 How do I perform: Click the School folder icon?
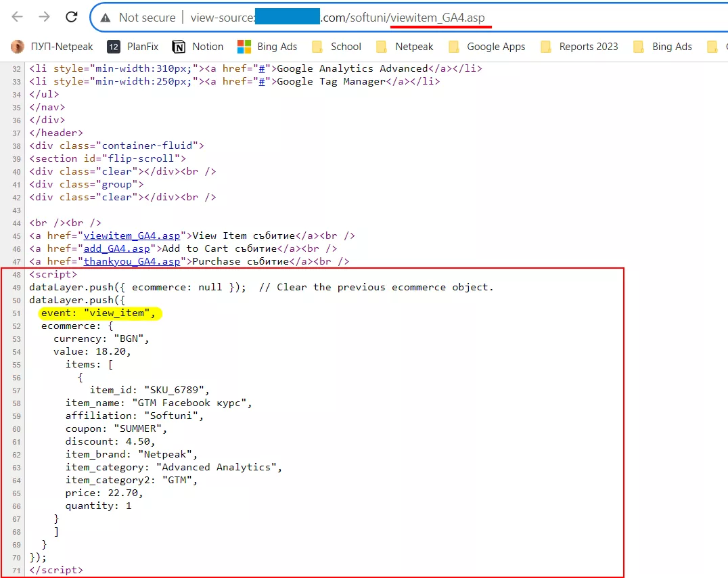(x=317, y=47)
